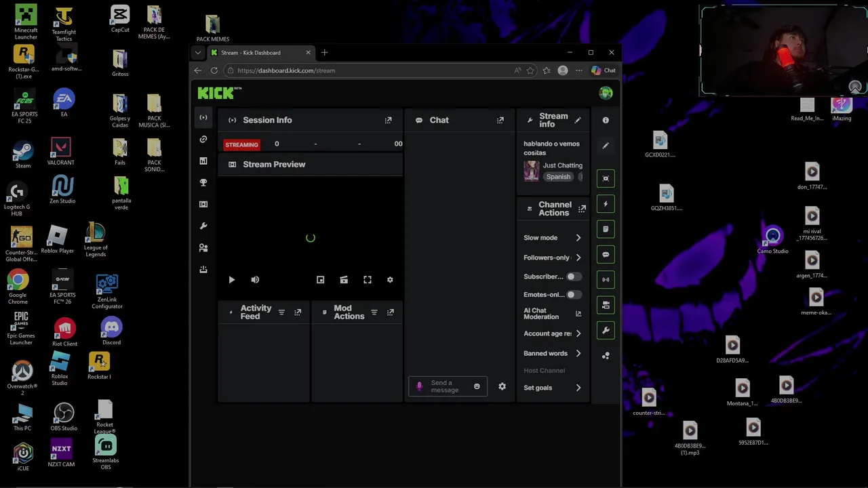Toggle the green note widget button
Viewport: 868px width, 488px height.
[606, 229]
